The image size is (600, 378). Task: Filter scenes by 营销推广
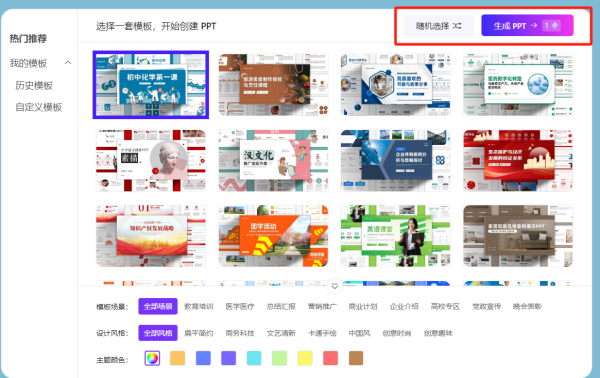322,306
